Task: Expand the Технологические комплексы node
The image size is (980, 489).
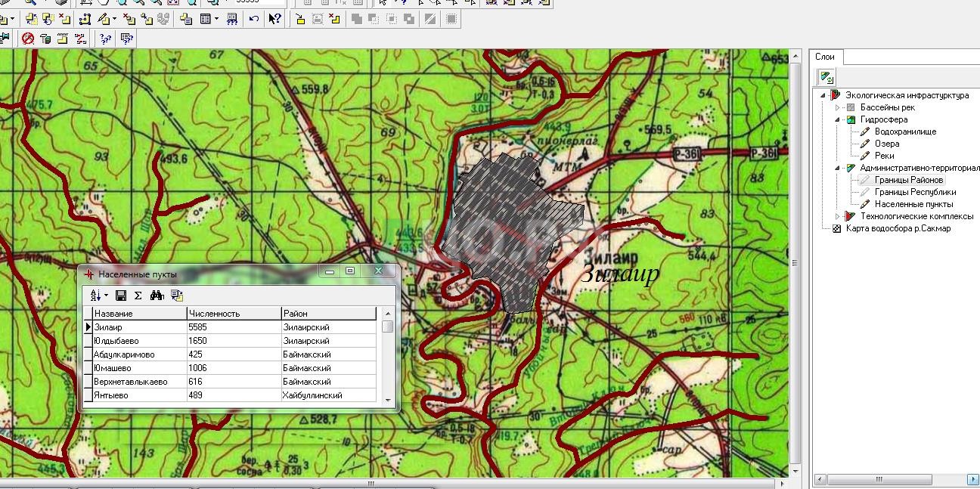Action: pos(837,216)
